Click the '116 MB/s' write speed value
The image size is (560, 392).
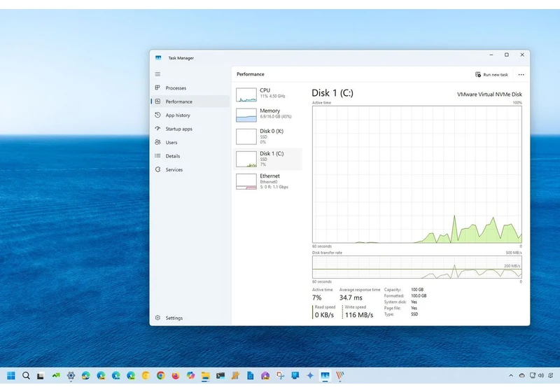pos(359,315)
